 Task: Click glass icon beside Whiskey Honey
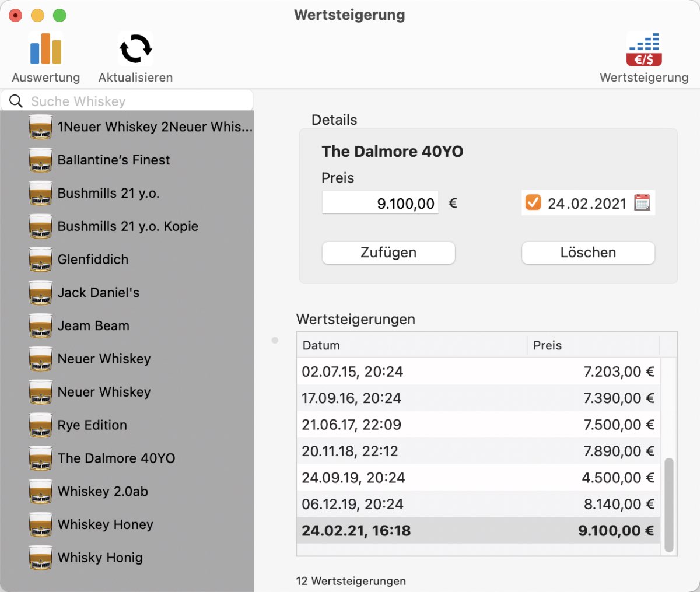(41, 524)
